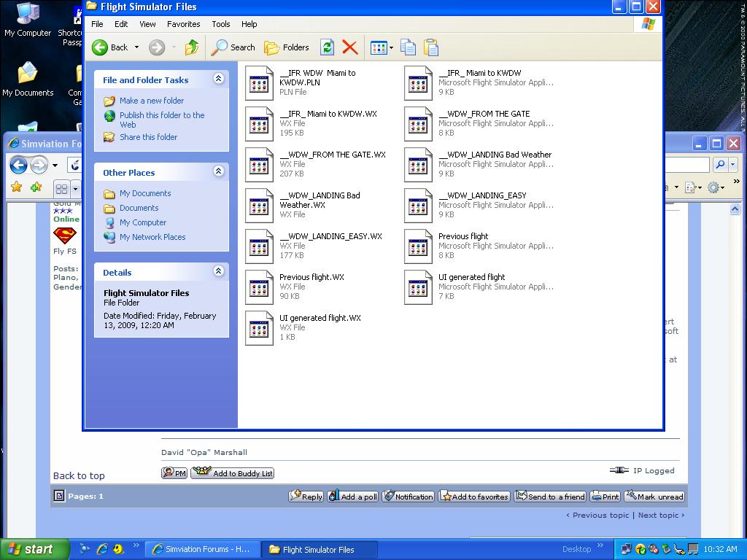Click the red Delete X toolbar icon
Viewport: 747px width, 560px height.
[x=349, y=47]
